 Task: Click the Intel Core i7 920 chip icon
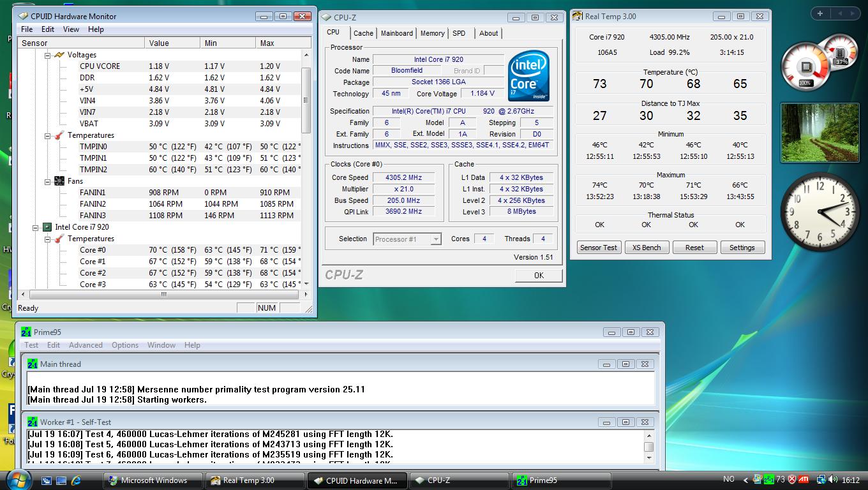(x=47, y=227)
